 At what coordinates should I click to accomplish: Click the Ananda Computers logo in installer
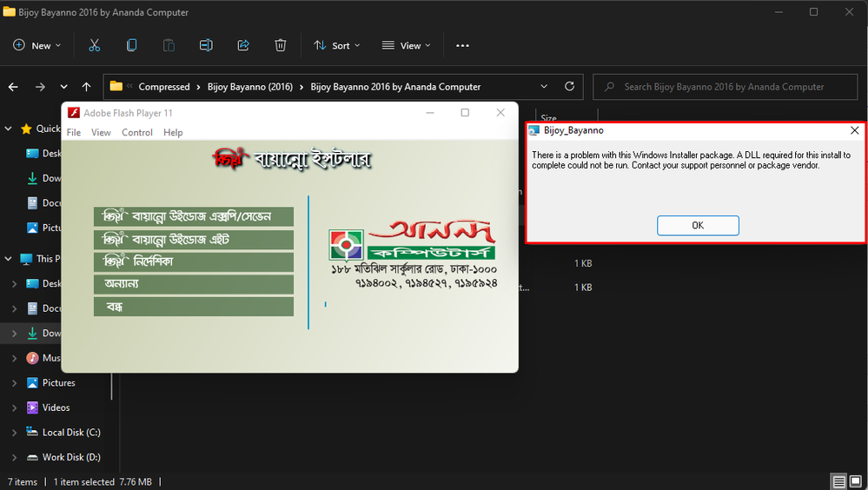point(413,241)
